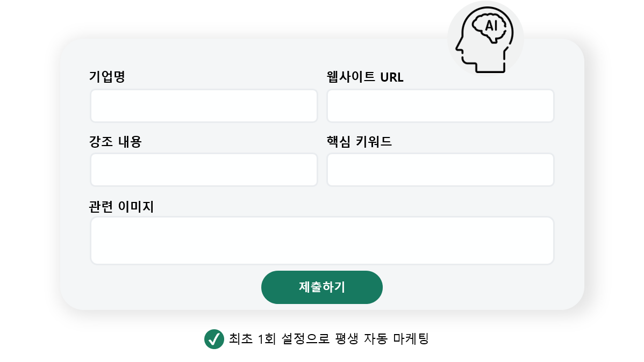Focus the 핵심 키워드 text field
Screen dimensions: 644x362
(x=440, y=170)
